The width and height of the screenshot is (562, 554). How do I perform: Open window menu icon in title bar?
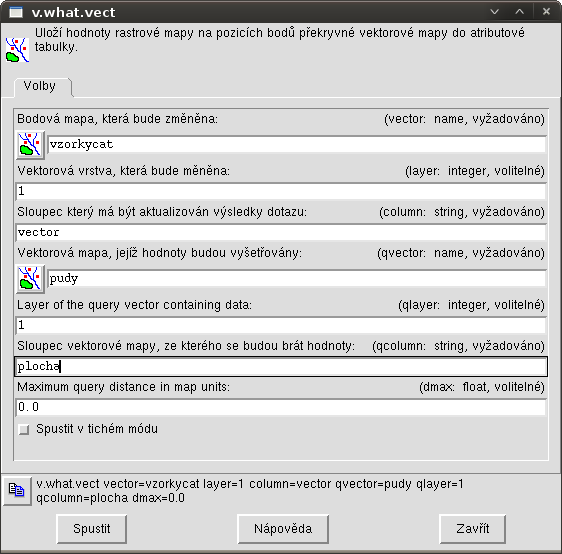point(16,13)
